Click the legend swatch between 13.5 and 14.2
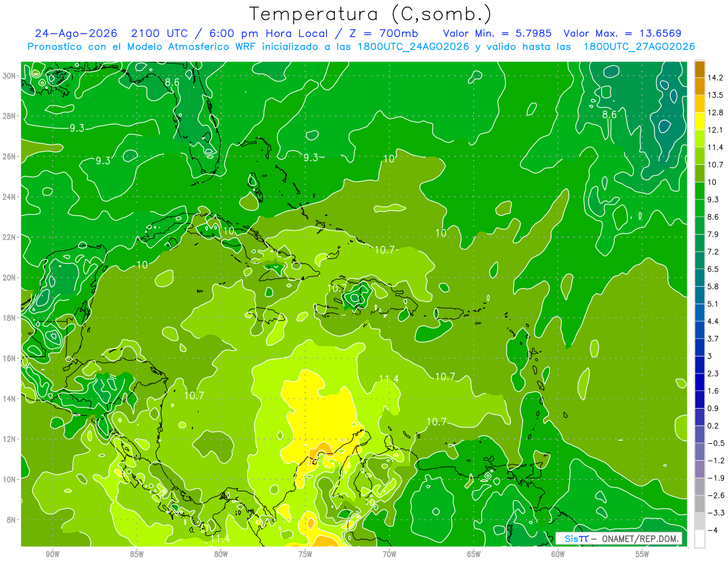This screenshot has width=728, height=562. coord(699,86)
